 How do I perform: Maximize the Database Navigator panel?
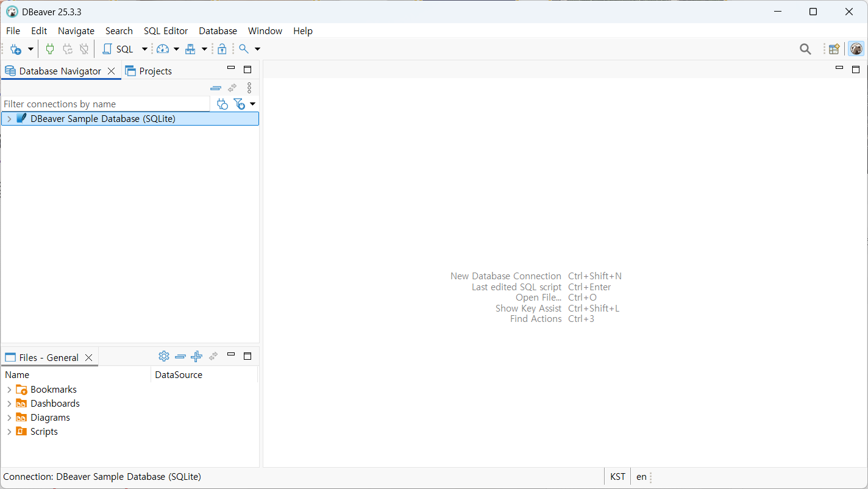click(x=247, y=70)
